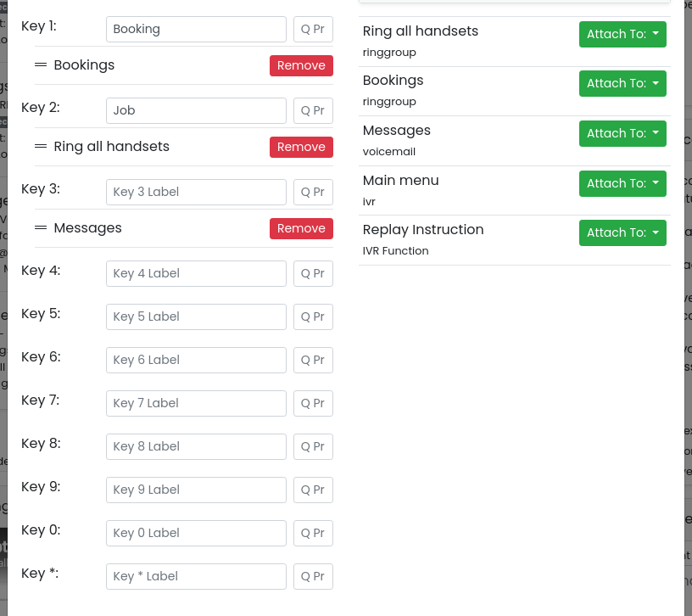This screenshot has height=616, width=692.
Task: Click the IVR Function type label
Action: pos(395,251)
